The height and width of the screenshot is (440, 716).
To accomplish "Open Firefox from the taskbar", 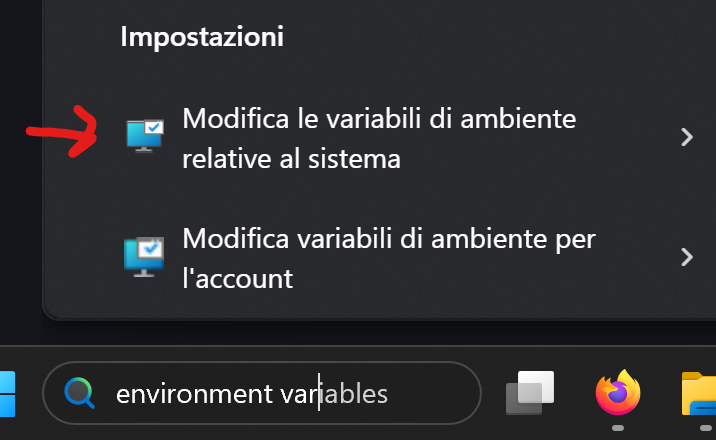I will tap(617, 392).
